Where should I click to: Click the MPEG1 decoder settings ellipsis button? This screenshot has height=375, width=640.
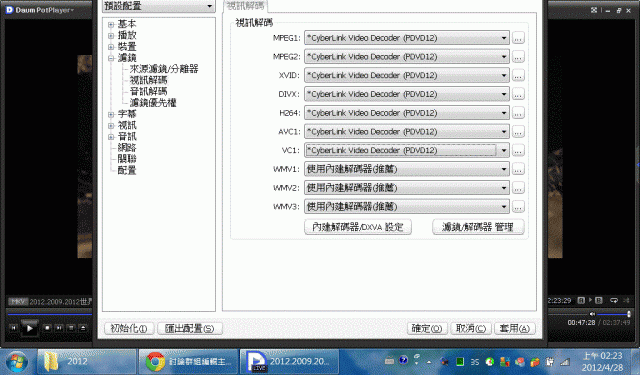(518, 38)
